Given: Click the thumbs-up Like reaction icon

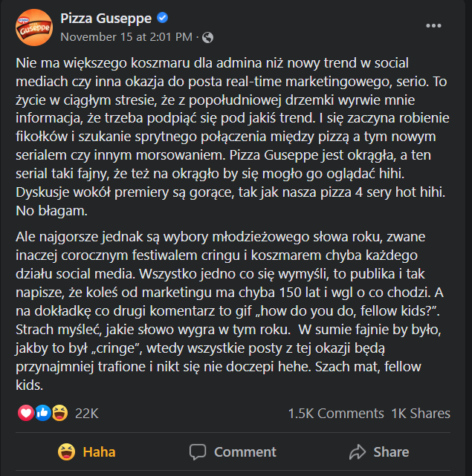Looking at the screenshot, I should pos(43,413).
